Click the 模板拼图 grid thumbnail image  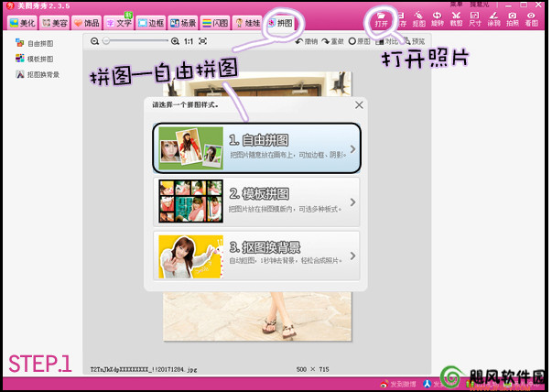pyautogui.click(x=190, y=201)
